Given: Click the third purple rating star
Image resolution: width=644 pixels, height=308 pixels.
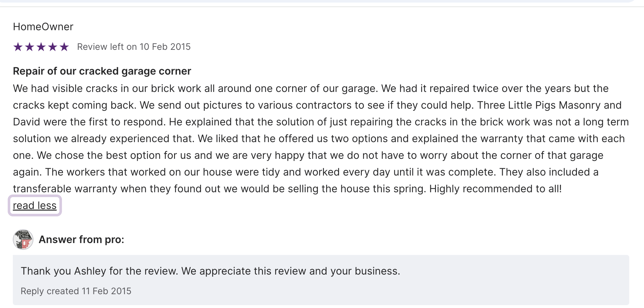Looking at the screenshot, I should tap(41, 47).
